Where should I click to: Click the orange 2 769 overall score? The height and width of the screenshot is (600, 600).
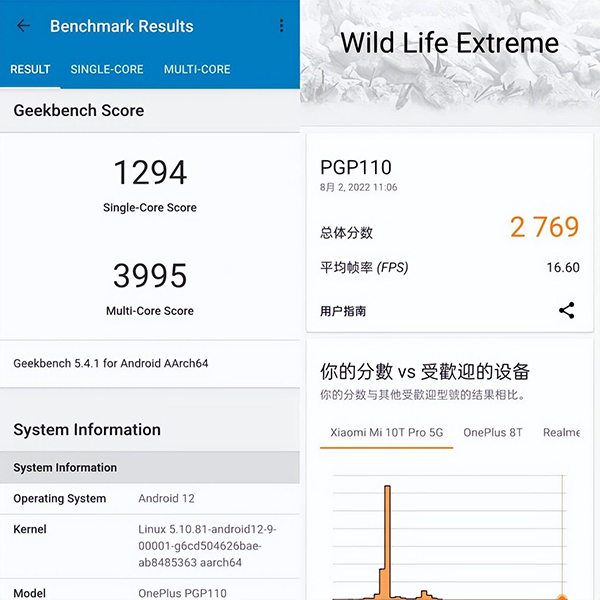544,227
